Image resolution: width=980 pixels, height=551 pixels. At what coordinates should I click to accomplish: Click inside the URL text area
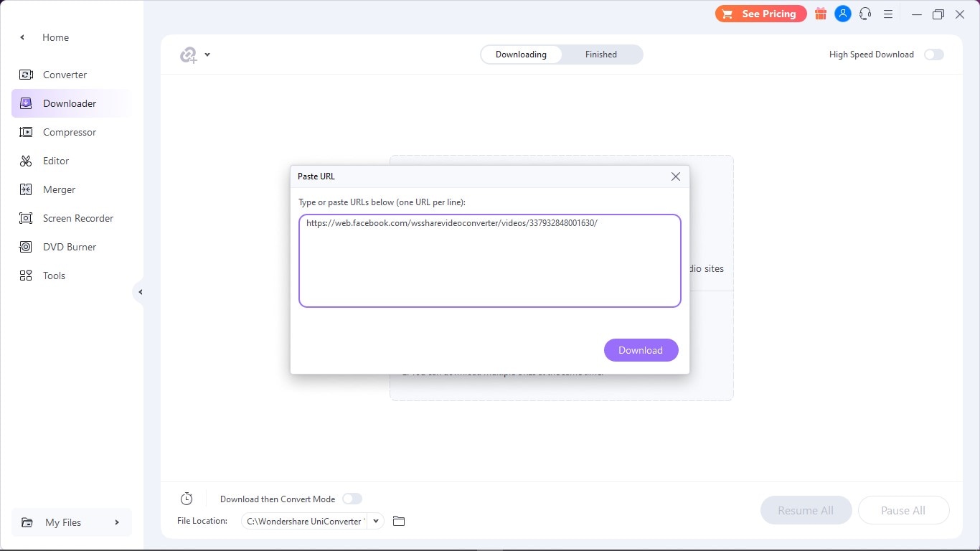point(490,260)
